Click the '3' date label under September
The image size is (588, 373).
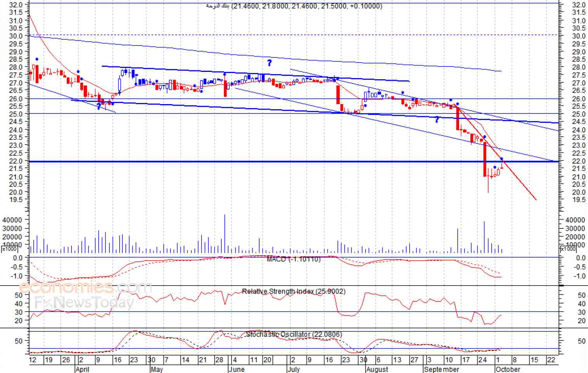click(x=429, y=360)
